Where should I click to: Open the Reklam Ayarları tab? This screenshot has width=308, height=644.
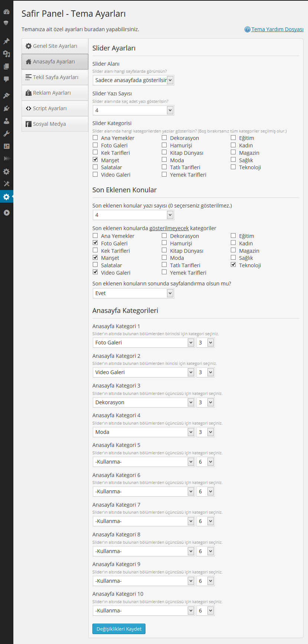tap(55, 93)
